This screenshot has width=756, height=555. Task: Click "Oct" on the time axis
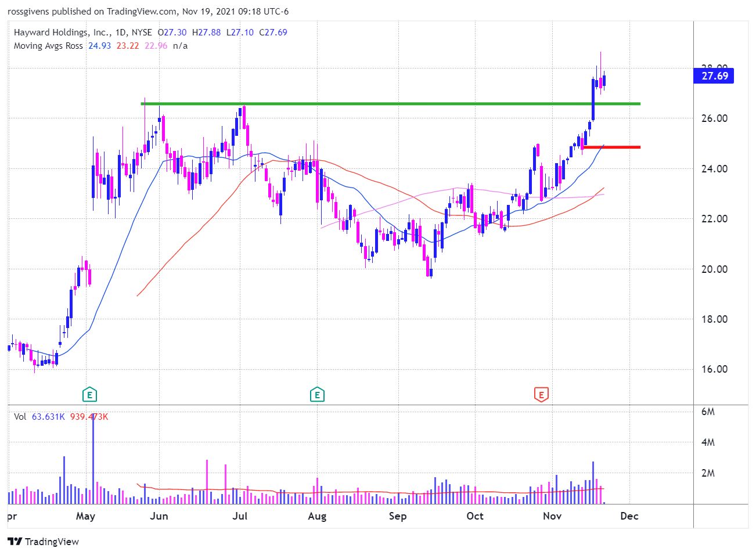point(475,516)
